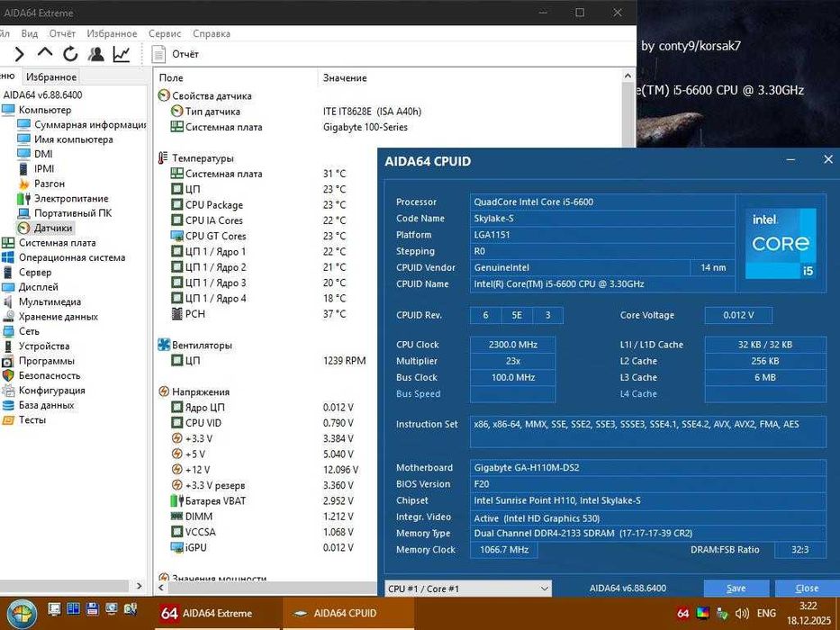Image resolution: width=840 pixels, height=630 pixels.
Task: Click right arrow of sidebar horizontal scrollbar
Action: click(x=139, y=586)
